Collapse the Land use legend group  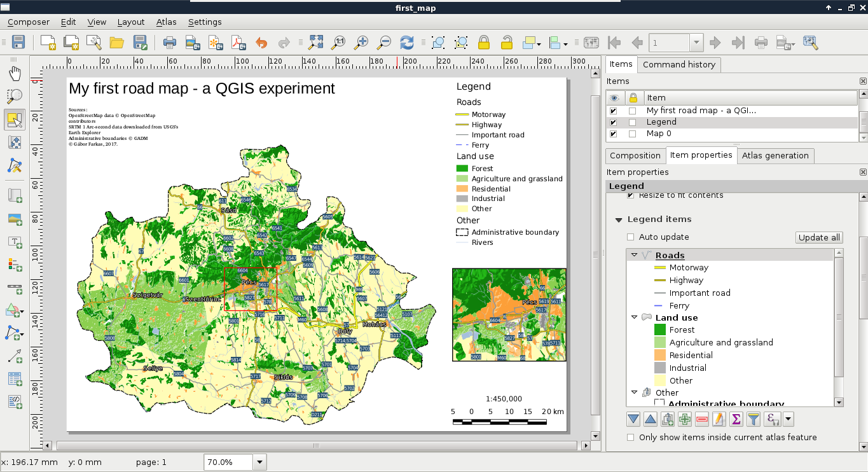click(x=635, y=317)
